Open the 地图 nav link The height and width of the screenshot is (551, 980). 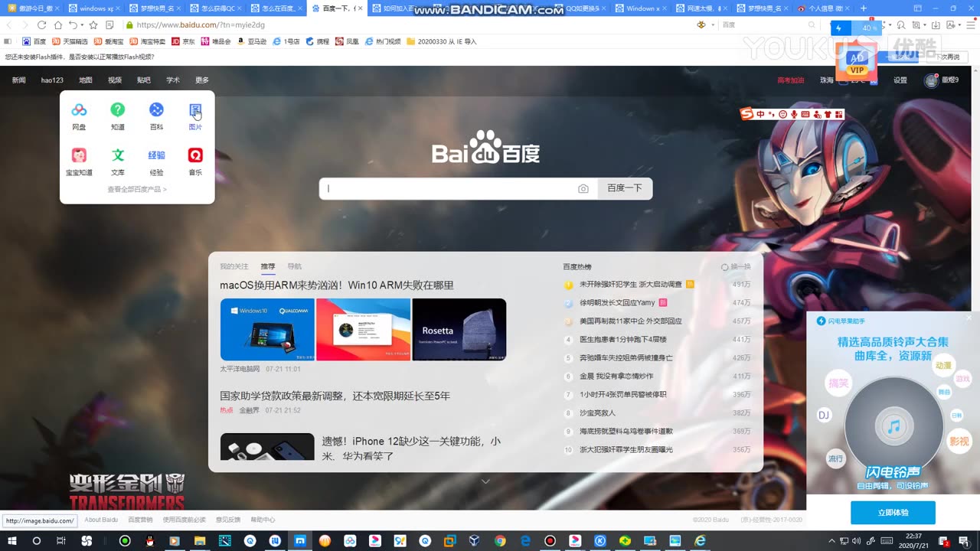pos(86,80)
